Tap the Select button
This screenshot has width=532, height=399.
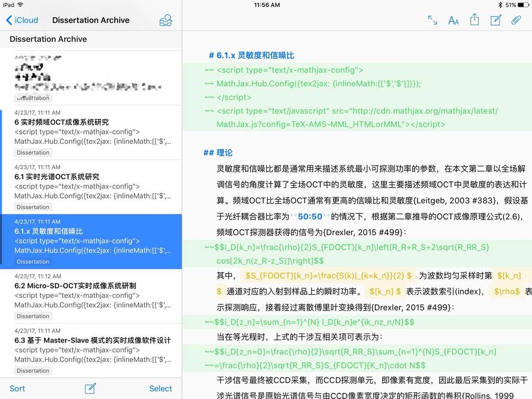161,389
